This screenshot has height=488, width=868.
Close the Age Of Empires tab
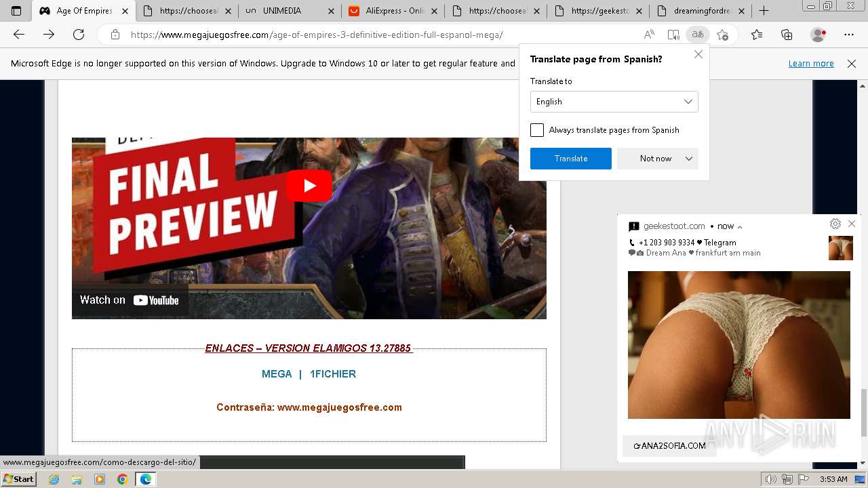pos(125,11)
